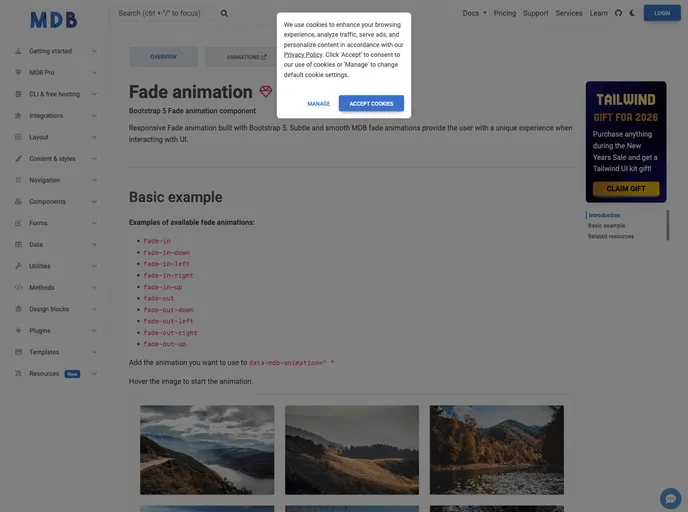Jump to Related resources in page contents
Viewport: 688px width, 512px height.
(x=611, y=236)
